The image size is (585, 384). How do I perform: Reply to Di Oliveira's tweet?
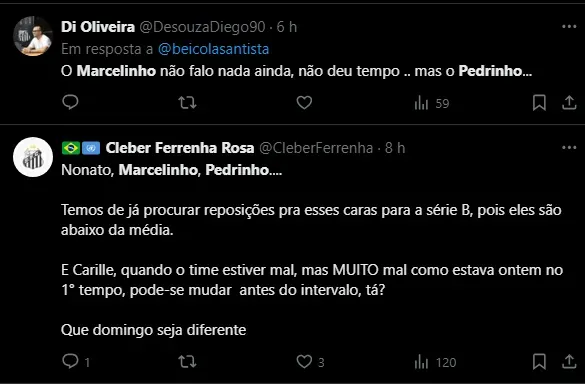point(70,102)
